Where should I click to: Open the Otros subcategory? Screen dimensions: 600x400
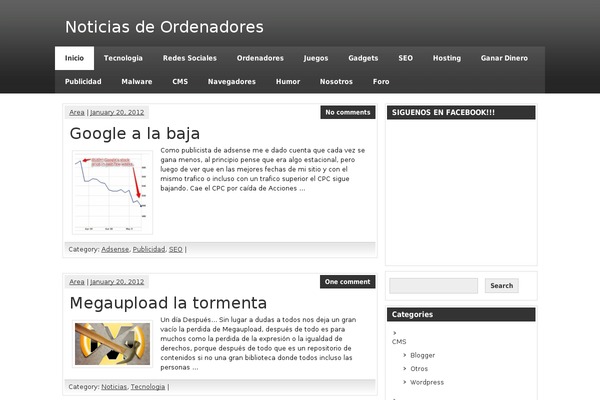tap(419, 369)
